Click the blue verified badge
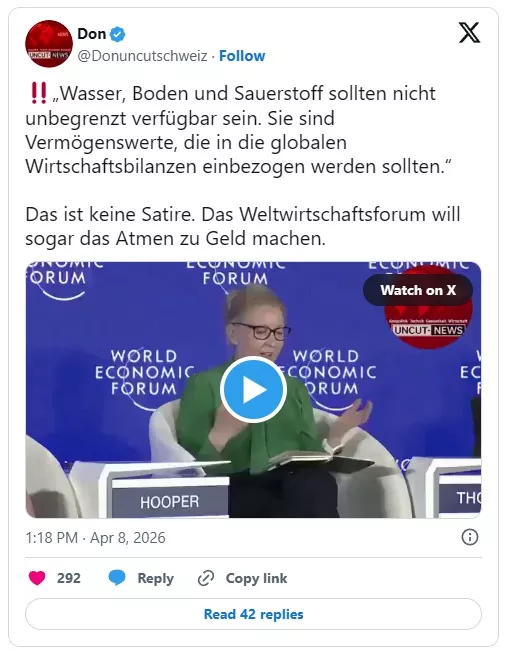Screen dimensions: 510x652 (x=118, y=34)
